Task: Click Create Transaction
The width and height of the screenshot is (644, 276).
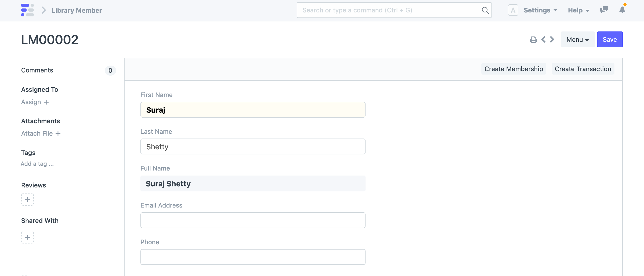Action: [583, 69]
